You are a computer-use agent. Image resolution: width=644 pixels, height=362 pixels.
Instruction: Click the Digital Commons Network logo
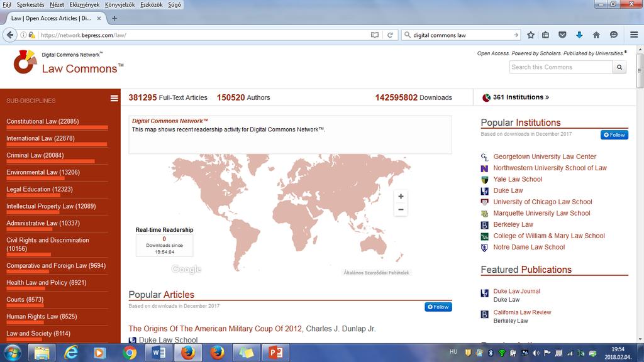(25, 62)
